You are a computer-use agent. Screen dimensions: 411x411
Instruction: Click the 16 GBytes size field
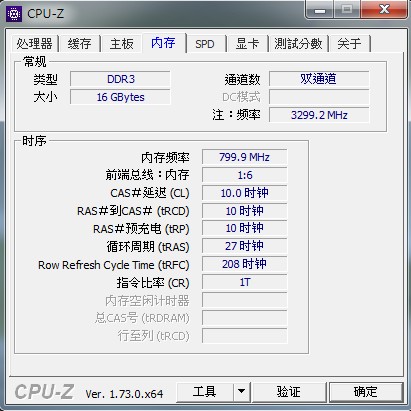[x=120, y=97]
